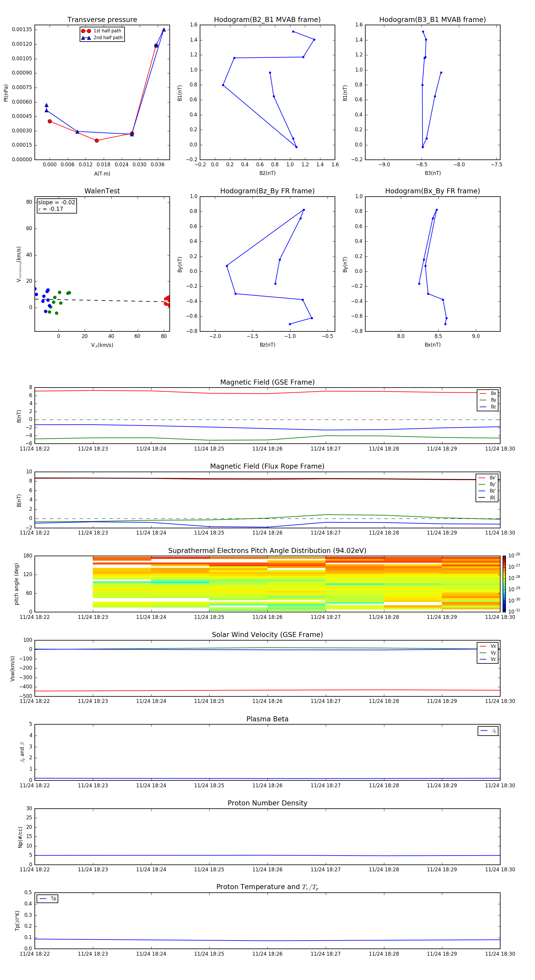The width and height of the screenshot is (535, 980).
Task: Click the 'pitch angle (deg)' y-axis label
Action: [16, 584]
